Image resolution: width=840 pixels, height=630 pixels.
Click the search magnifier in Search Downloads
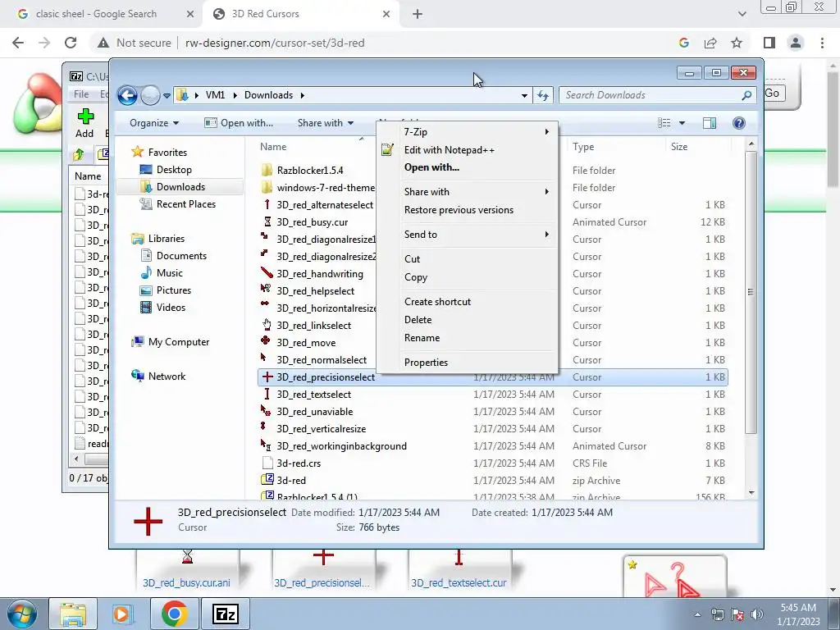pos(746,95)
